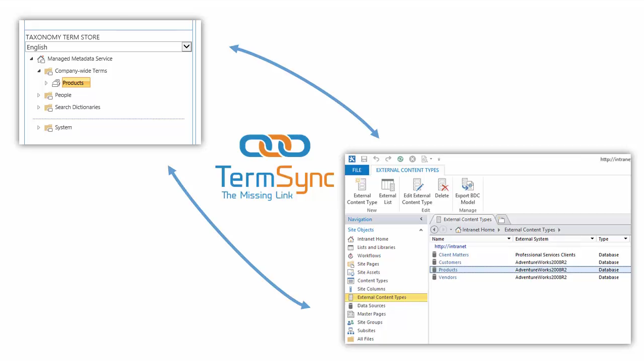
Task: Switch to the External Content Types document tab
Action: [464, 220]
